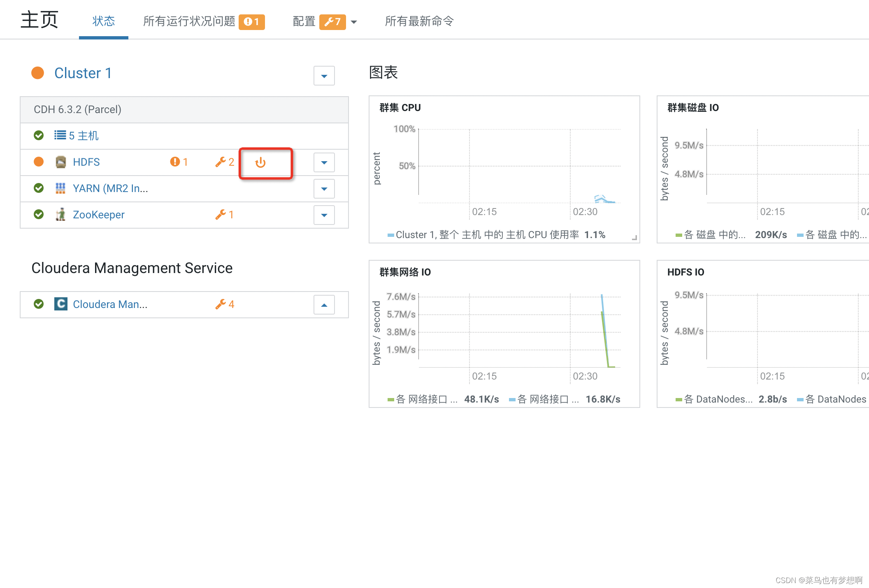The height and width of the screenshot is (588, 869).
Task: Click the green ZooKeeper health check icon
Action: point(39,214)
